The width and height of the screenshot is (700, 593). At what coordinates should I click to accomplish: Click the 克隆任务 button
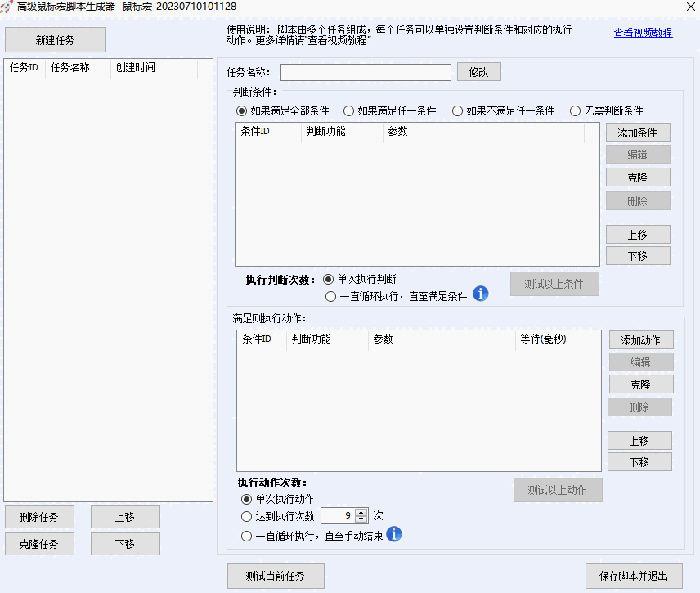39,543
